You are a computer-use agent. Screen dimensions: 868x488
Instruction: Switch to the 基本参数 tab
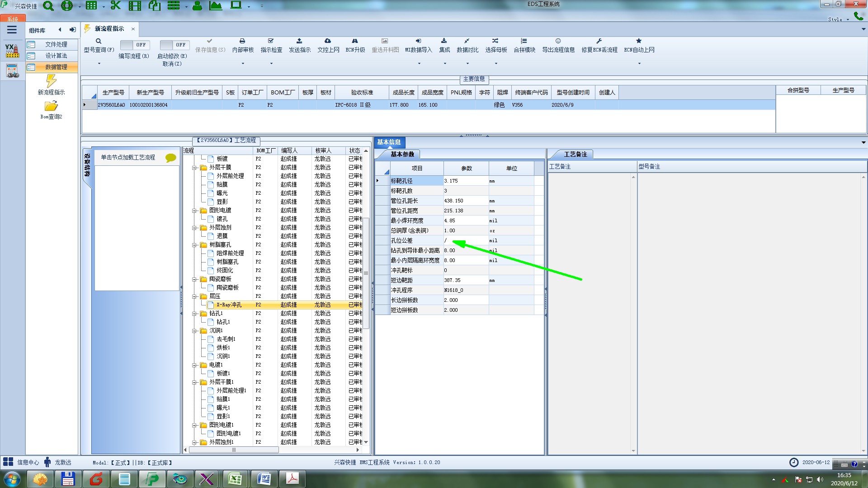pos(402,154)
